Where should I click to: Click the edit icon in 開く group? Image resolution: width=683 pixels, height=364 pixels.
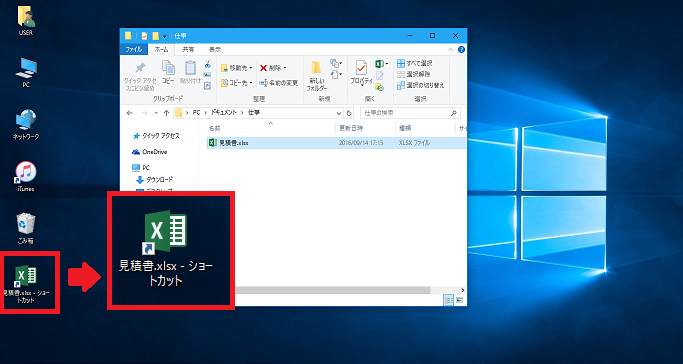(379, 76)
